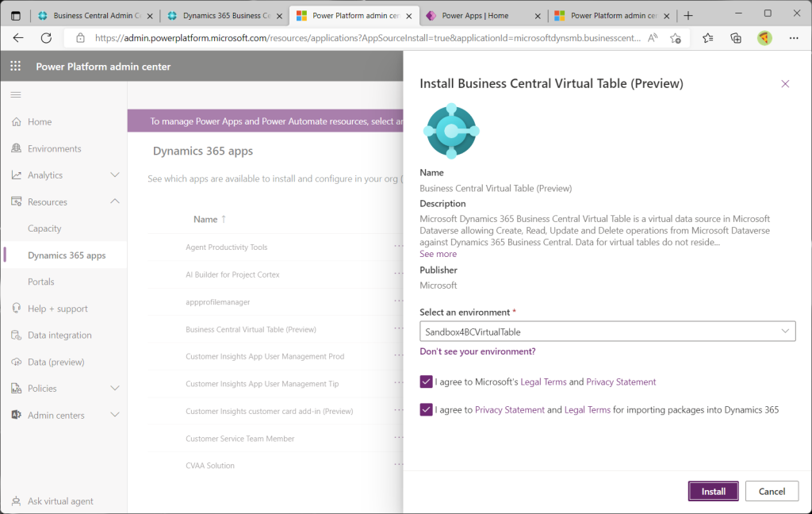Open the browser Favorites list icon

pyautogui.click(x=708, y=38)
